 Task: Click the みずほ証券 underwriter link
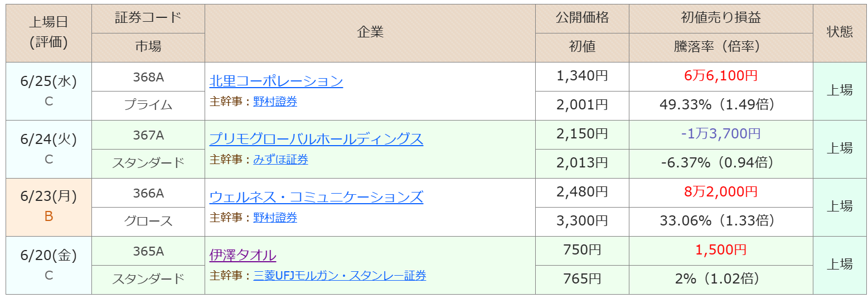click(280, 160)
